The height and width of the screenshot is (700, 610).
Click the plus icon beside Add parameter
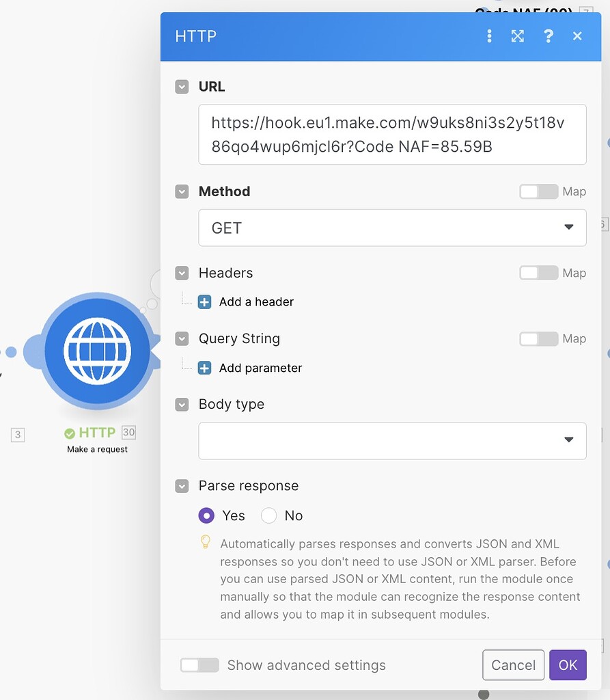(x=204, y=368)
